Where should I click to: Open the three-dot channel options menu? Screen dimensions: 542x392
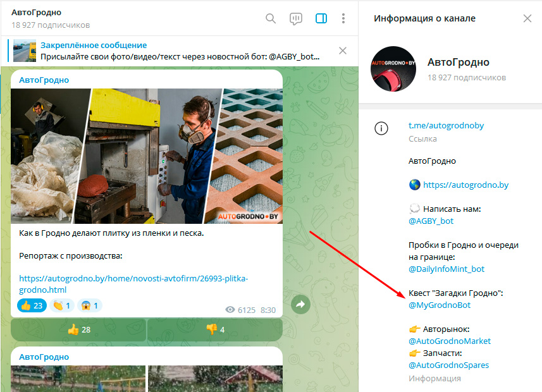point(343,18)
